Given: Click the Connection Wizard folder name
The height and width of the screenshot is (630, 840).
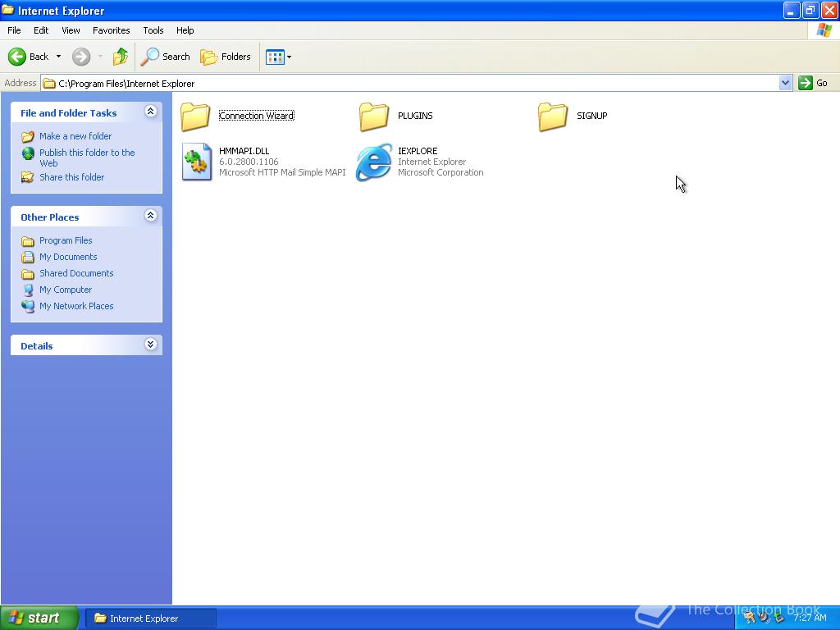Looking at the screenshot, I should pyautogui.click(x=257, y=116).
